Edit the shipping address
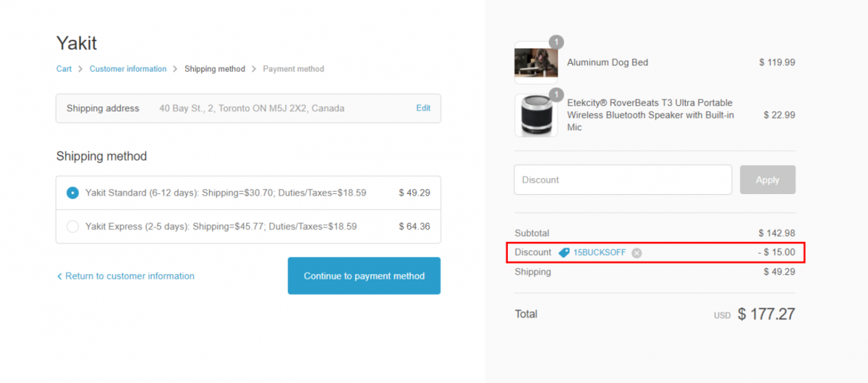 [x=423, y=108]
